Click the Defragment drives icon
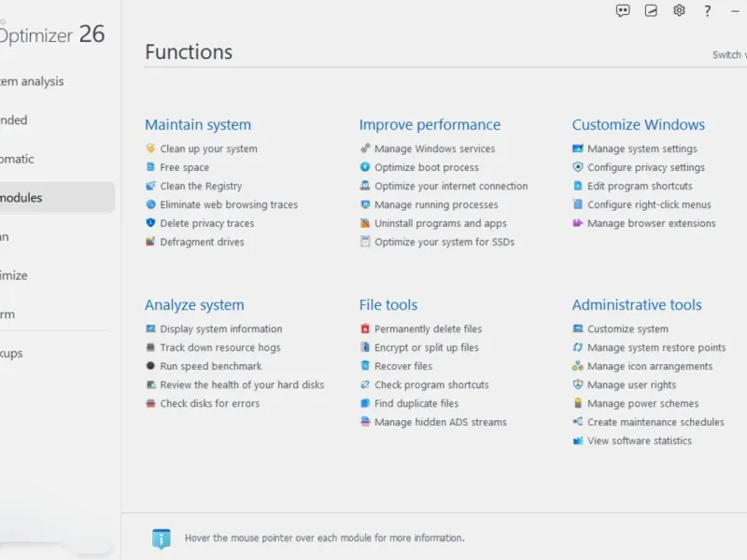This screenshot has height=560, width=747. click(x=151, y=242)
